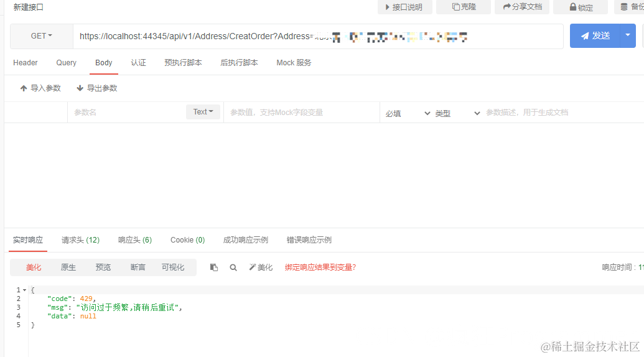Click the 参数名 parameter name field
The image size is (644, 357).
(126, 113)
